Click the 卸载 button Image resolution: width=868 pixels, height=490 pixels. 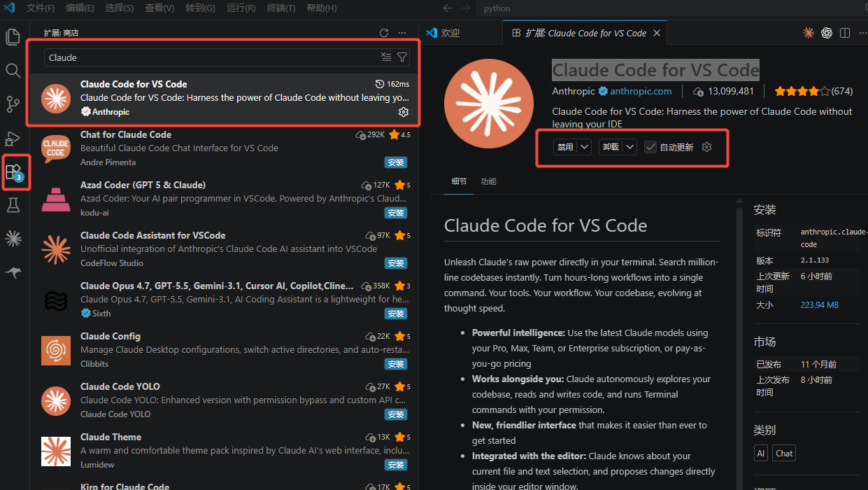tap(611, 147)
